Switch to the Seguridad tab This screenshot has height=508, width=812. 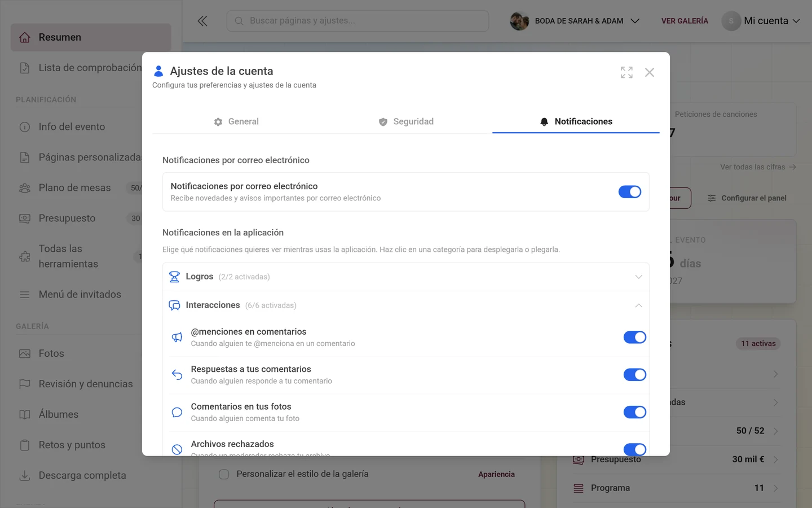(x=406, y=121)
